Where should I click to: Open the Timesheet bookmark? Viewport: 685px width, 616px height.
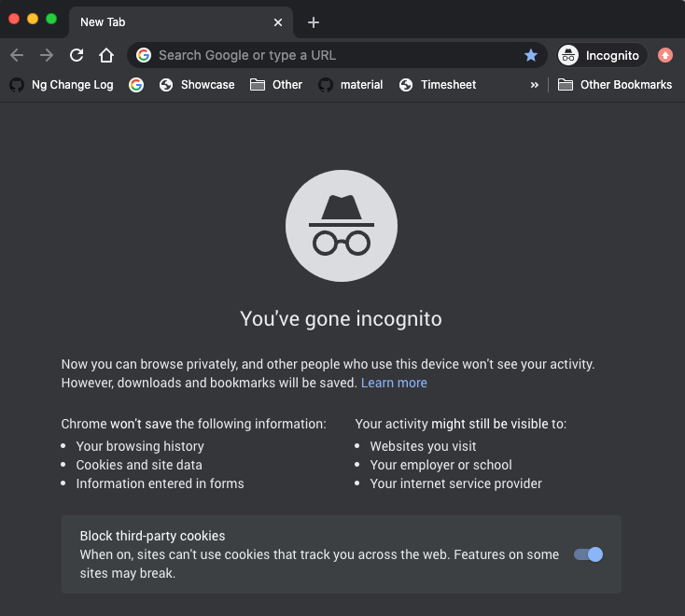click(438, 85)
